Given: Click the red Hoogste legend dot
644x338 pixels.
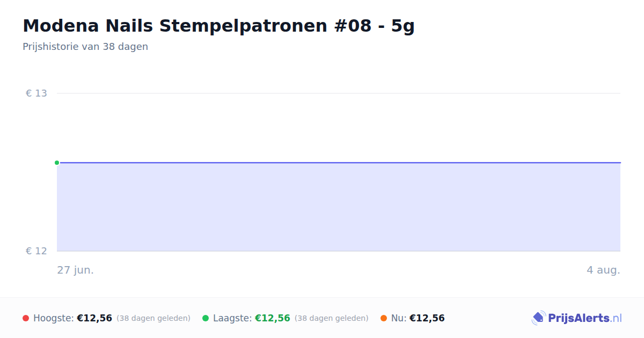Looking at the screenshot, I should click(x=26, y=318).
